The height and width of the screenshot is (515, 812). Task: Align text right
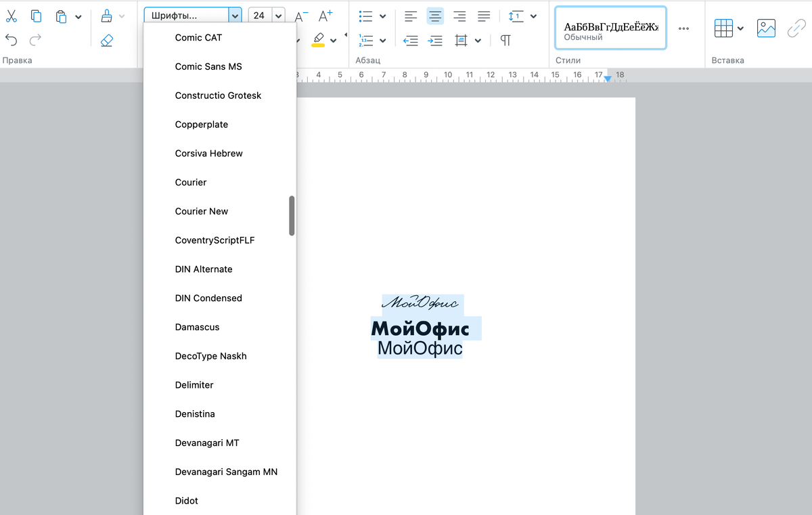tap(459, 16)
